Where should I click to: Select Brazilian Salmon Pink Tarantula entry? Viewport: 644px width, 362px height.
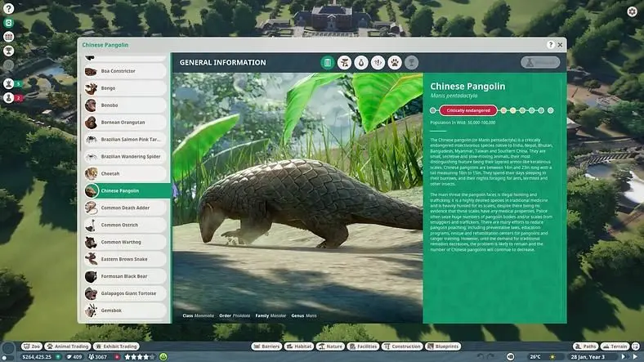[x=125, y=140]
